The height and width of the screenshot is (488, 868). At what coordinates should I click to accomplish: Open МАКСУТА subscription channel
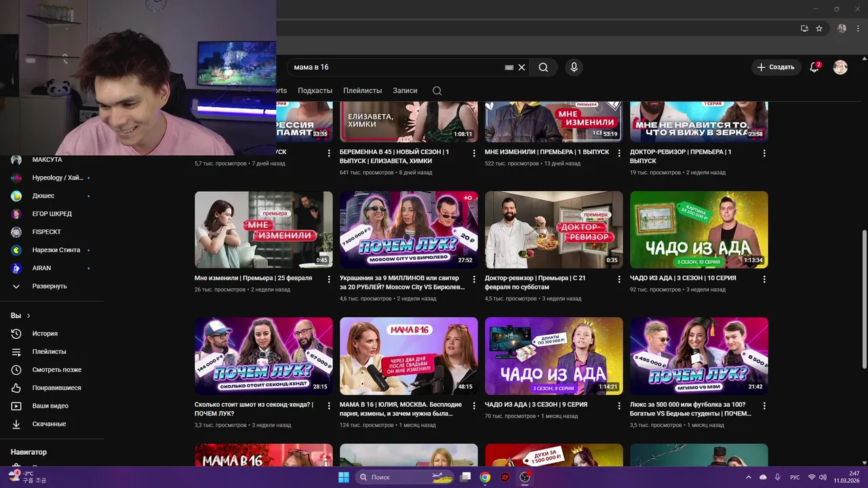pos(47,160)
